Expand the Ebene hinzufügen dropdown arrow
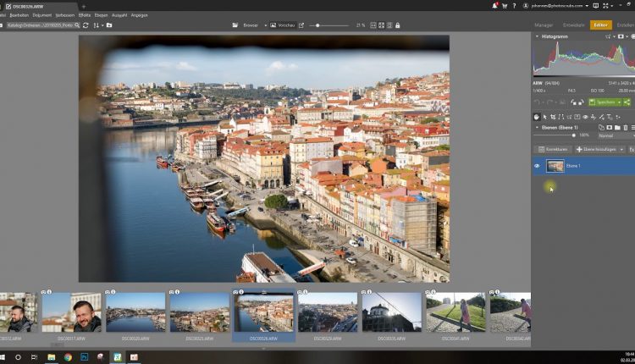Screen dimensions: 635x364 [x=622, y=149]
